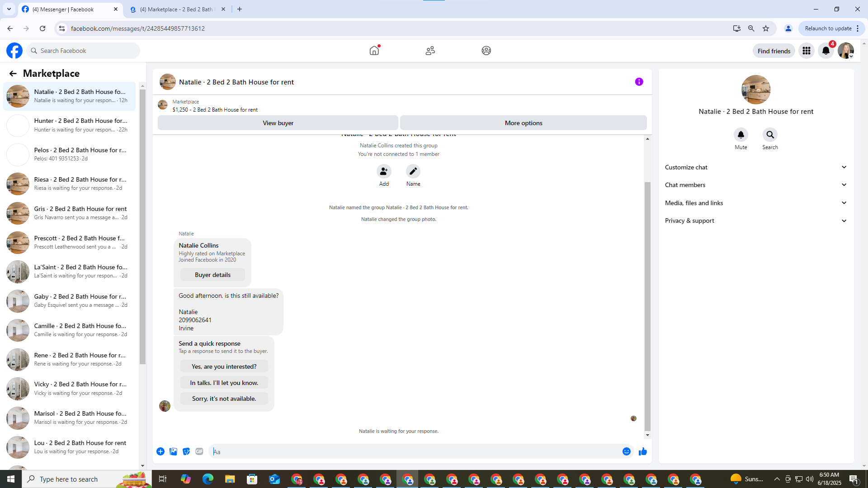
Task: Open the emoji picker
Action: 627,451
